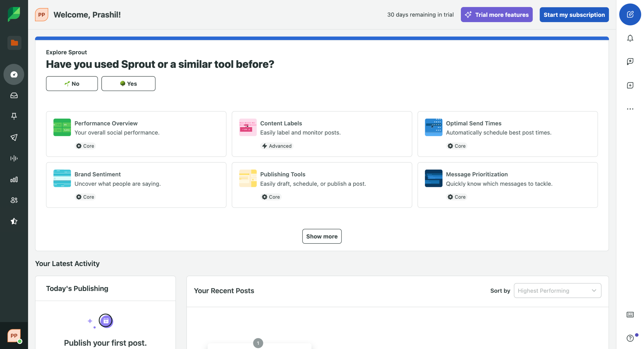Image resolution: width=644 pixels, height=349 pixels.
Task: Open the keyboard shortcuts icon
Action: click(630, 315)
